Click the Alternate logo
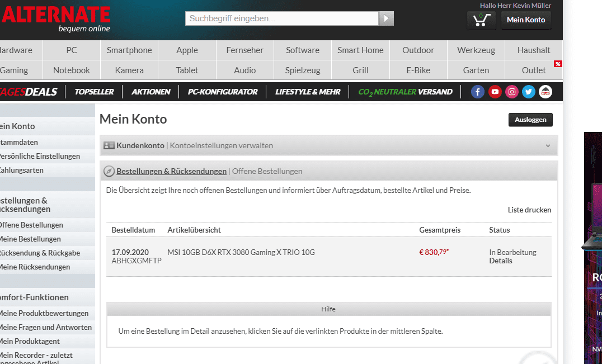Viewport: 602px width, 364px height. (56, 18)
